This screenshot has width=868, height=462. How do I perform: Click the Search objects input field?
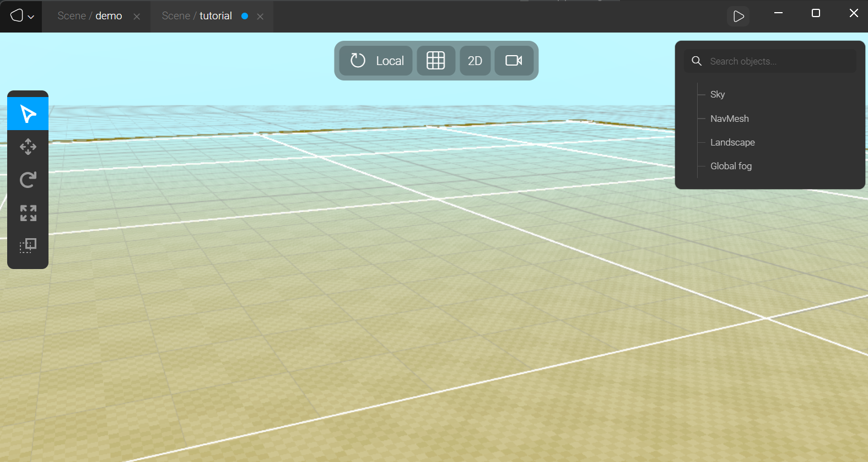pyautogui.click(x=780, y=61)
